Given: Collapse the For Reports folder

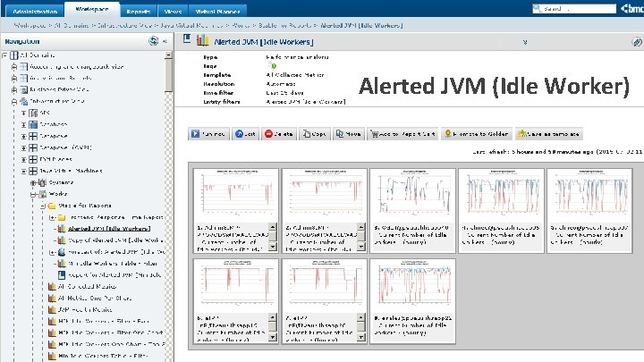Looking at the screenshot, I should 43,206.
